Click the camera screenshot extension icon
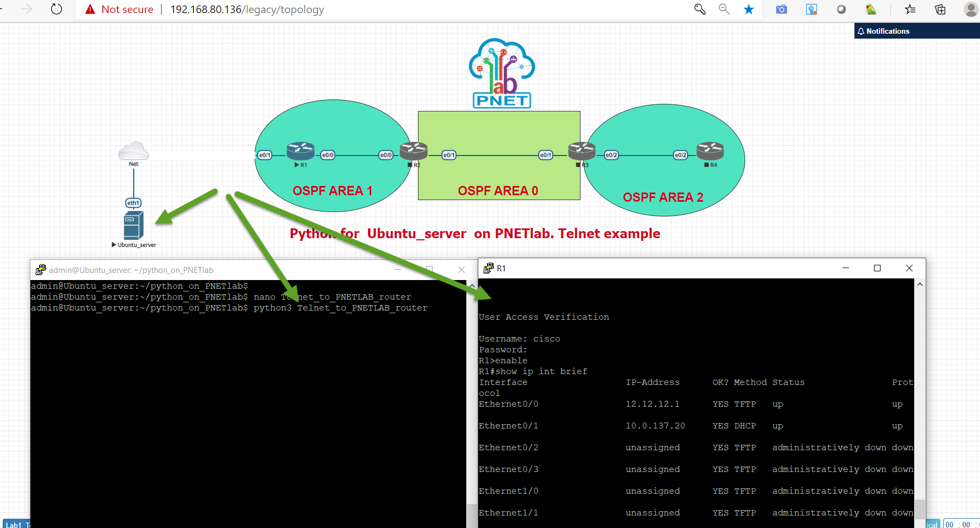This screenshot has height=528, width=980. [x=781, y=9]
